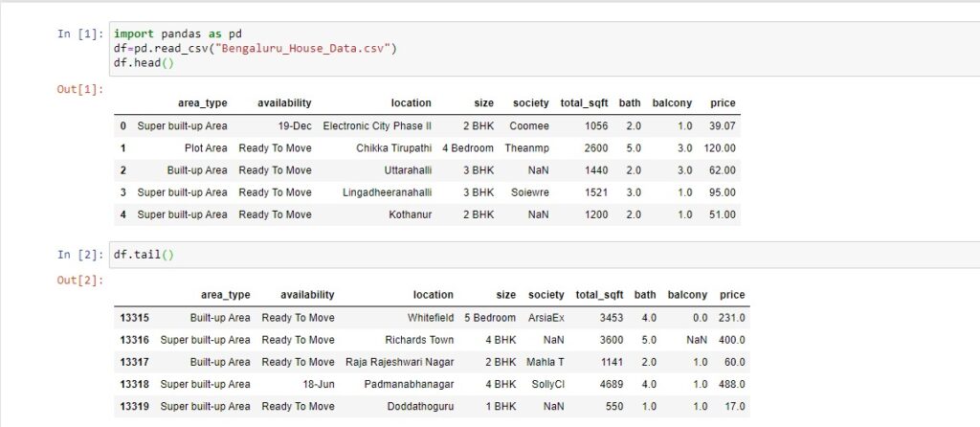
Task: Select the Coomee society cell
Action: pyautogui.click(x=528, y=125)
